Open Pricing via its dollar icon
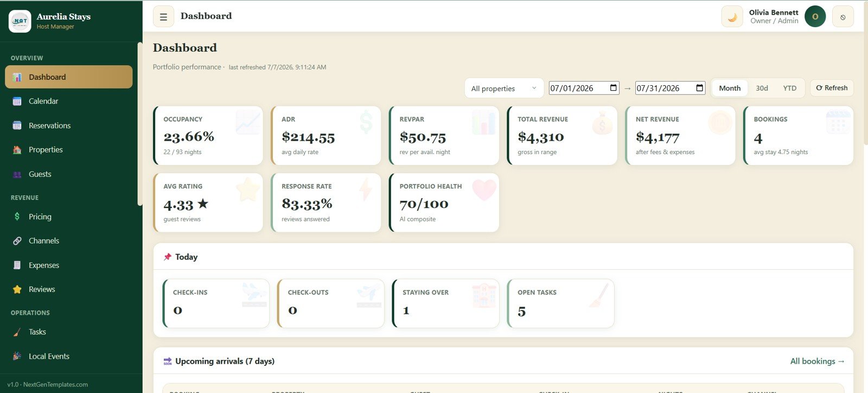This screenshot has height=393, width=868. [x=17, y=217]
